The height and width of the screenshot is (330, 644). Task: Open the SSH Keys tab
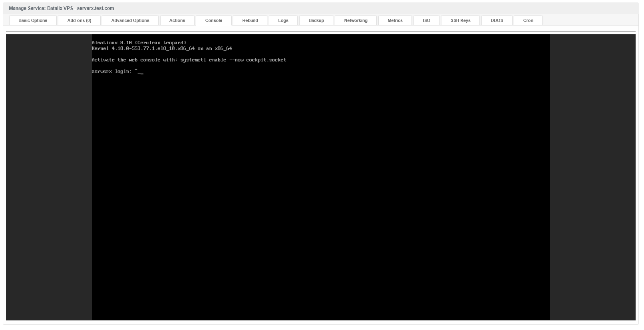460,20
